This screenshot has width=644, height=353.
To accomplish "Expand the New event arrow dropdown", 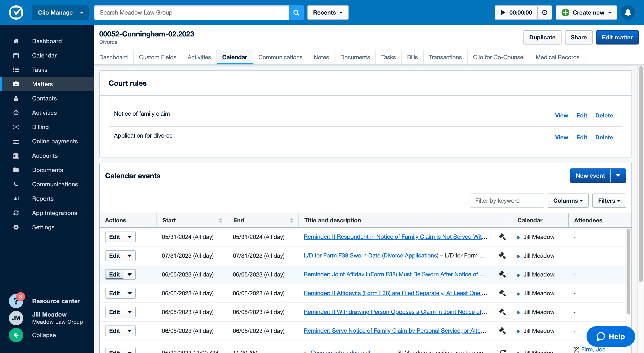I will (618, 176).
